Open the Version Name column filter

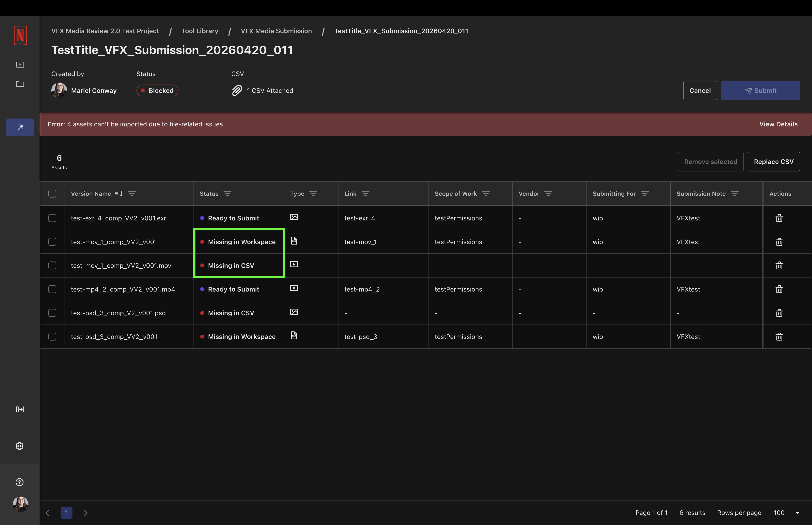132,194
